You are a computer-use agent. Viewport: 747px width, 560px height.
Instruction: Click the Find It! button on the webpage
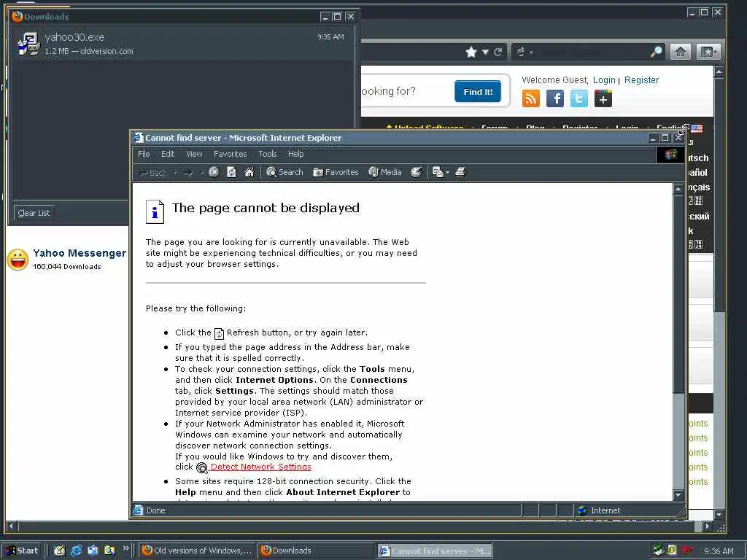click(x=478, y=91)
